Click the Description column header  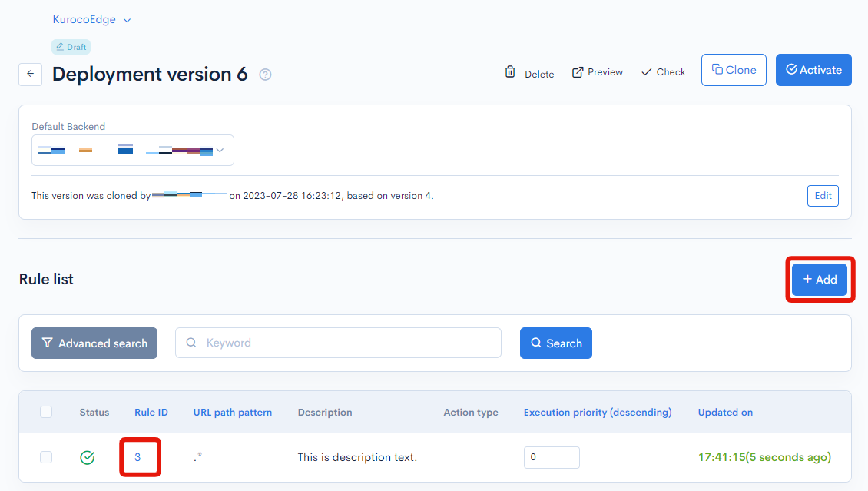point(325,413)
